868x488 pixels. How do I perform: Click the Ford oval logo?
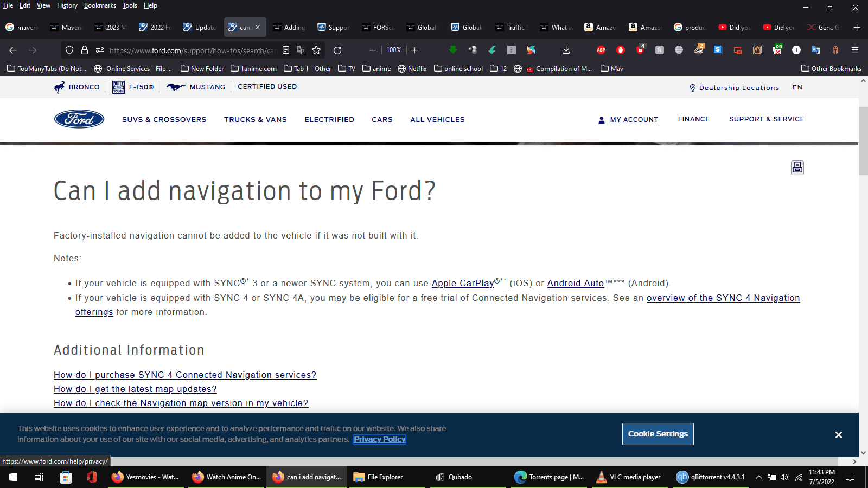79,119
